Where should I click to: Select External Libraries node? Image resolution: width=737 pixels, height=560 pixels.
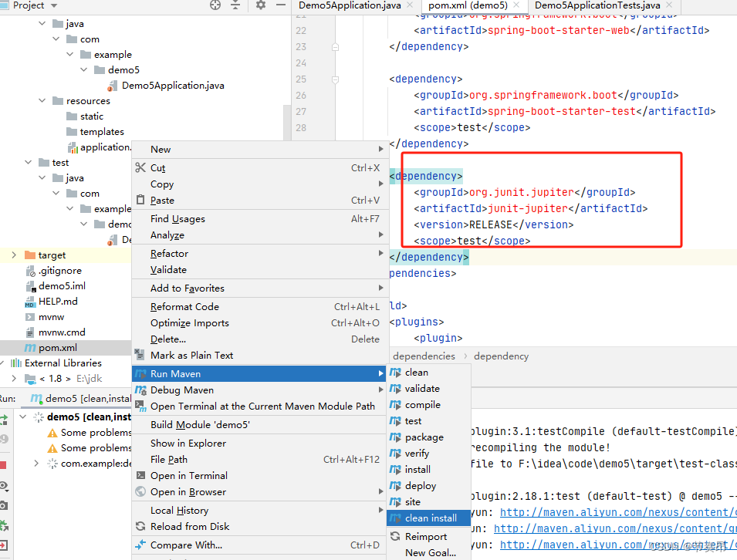point(63,363)
